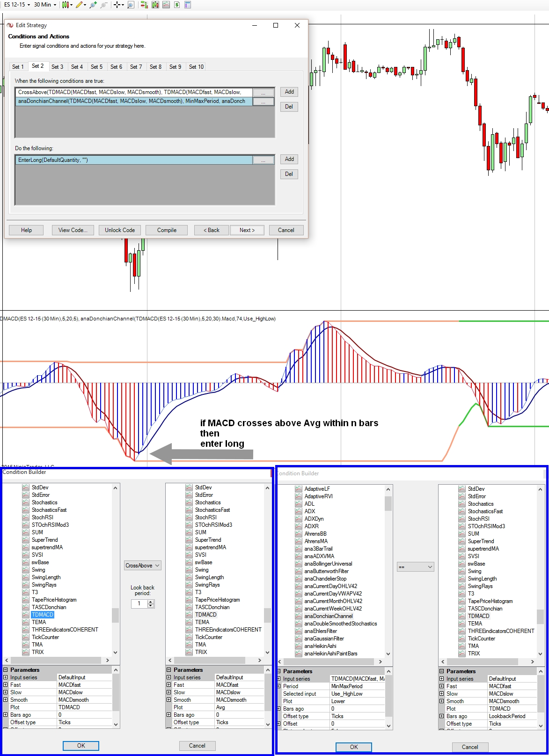
Task: Open the chart properties icon
Action: [x=188, y=5]
